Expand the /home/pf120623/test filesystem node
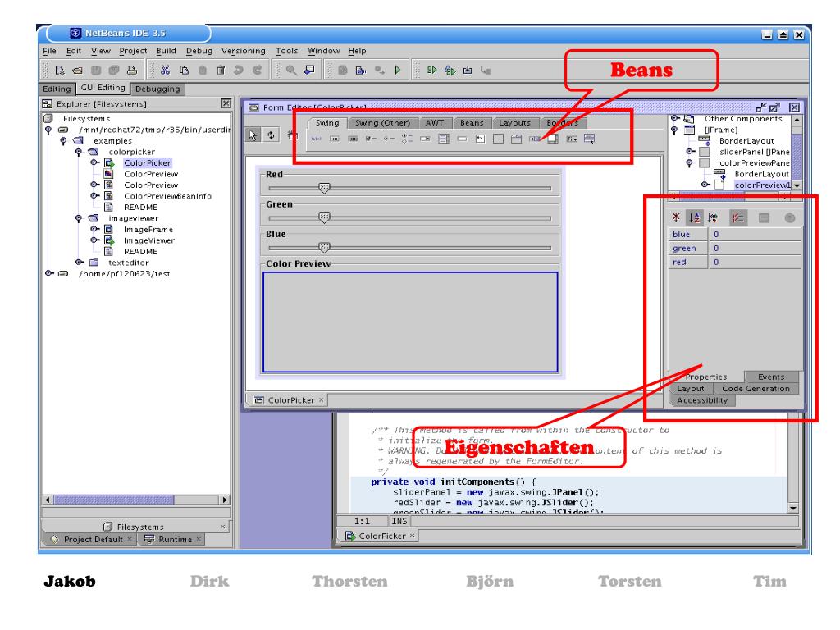The height and width of the screenshot is (630, 840). coord(48,273)
